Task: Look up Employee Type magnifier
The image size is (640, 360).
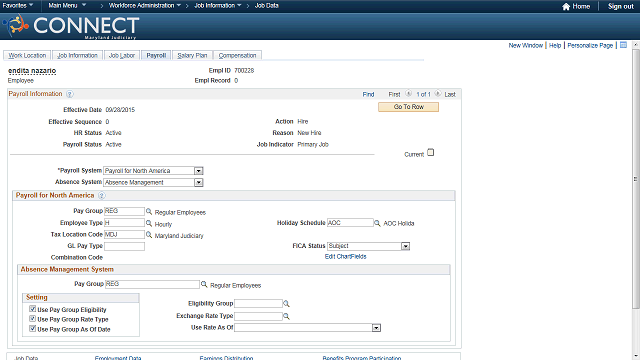Action: pos(149,223)
